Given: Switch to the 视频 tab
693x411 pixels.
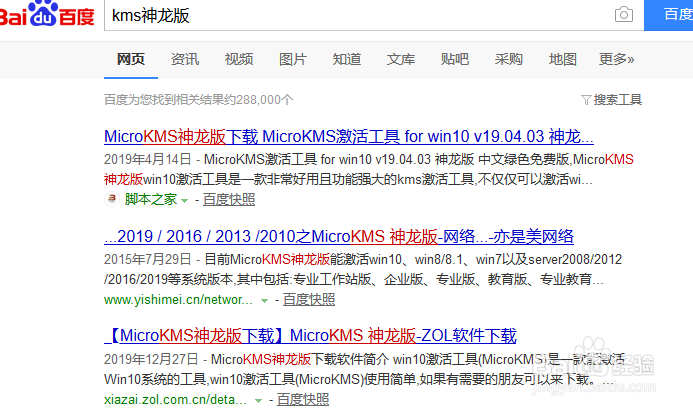Looking at the screenshot, I should (x=239, y=59).
